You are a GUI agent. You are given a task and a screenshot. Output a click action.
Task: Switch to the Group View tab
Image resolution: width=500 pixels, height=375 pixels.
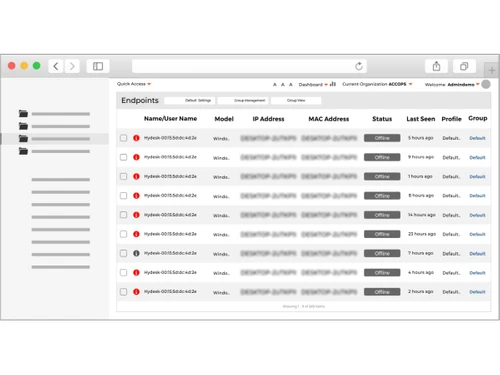296,100
